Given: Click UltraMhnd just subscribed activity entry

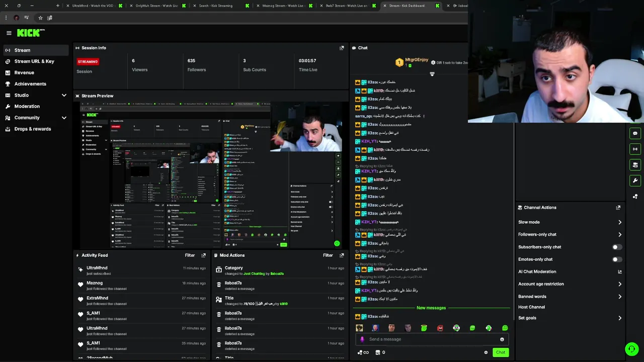Looking at the screenshot, I should pos(141,270).
